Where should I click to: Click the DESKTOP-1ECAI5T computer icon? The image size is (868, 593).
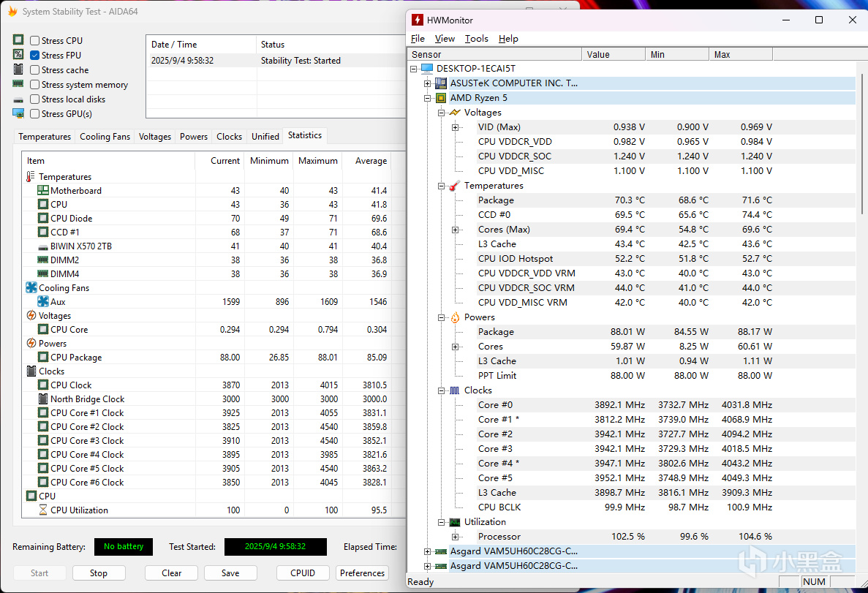point(427,68)
